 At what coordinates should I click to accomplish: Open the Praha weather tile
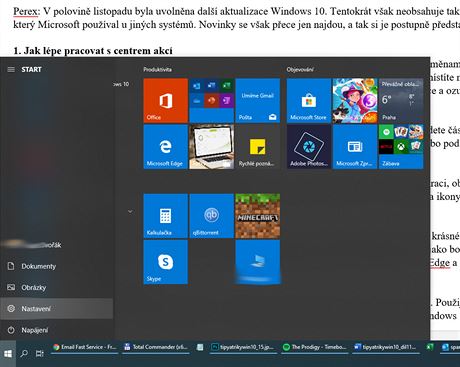(401, 100)
